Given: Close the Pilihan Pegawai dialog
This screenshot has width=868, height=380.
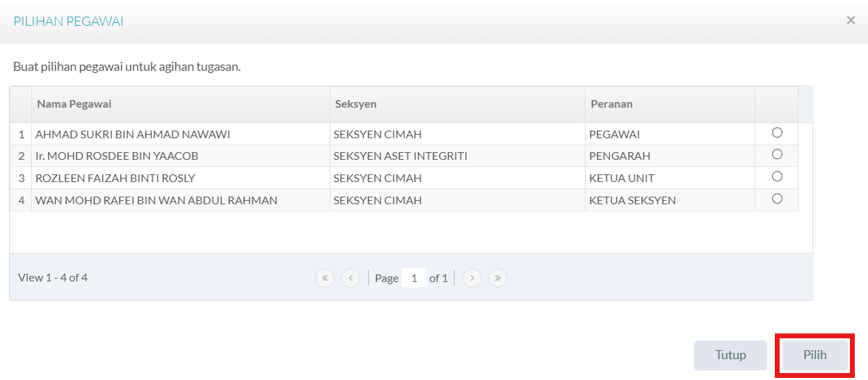Looking at the screenshot, I should pos(851,21).
